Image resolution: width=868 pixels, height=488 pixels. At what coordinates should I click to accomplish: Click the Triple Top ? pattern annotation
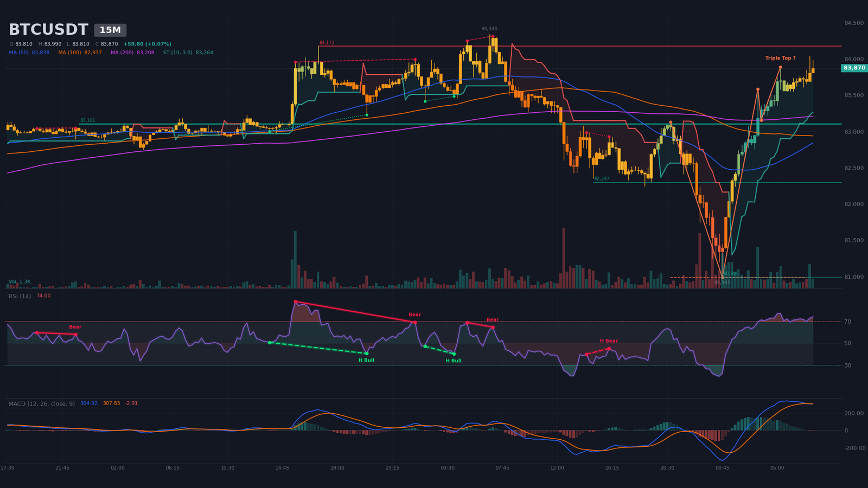click(781, 58)
